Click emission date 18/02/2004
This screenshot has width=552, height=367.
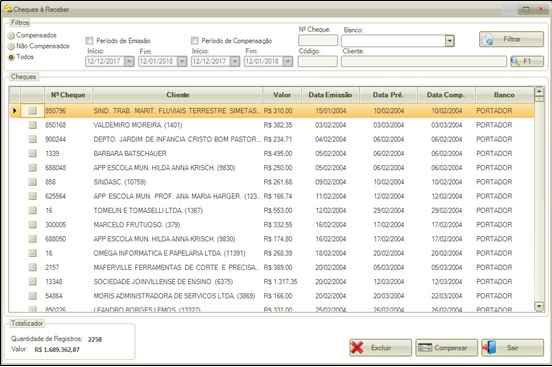[x=331, y=253]
